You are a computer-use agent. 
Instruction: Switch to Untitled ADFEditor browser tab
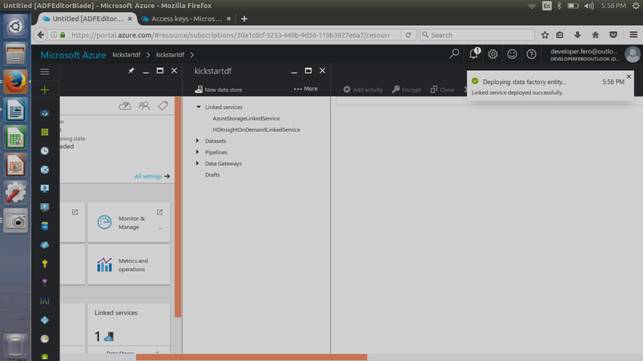click(x=87, y=19)
